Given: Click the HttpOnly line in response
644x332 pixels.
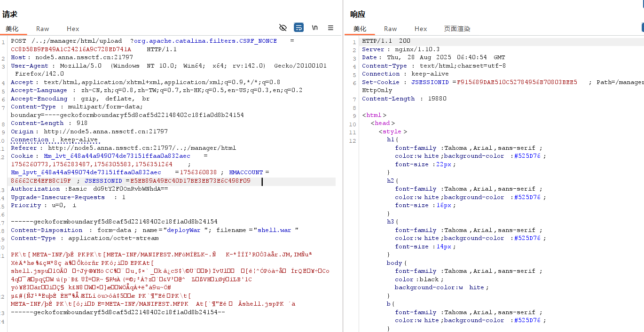Looking at the screenshot, I should 377,90.
